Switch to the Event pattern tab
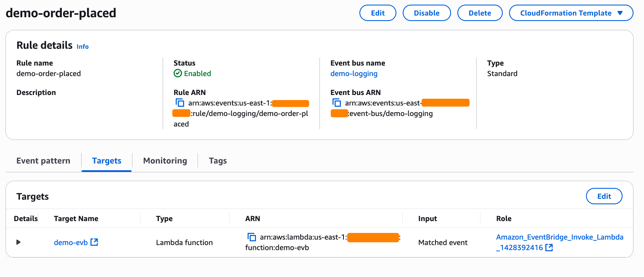Image resolution: width=644 pixels, height=277 pixels. point(43,161)
